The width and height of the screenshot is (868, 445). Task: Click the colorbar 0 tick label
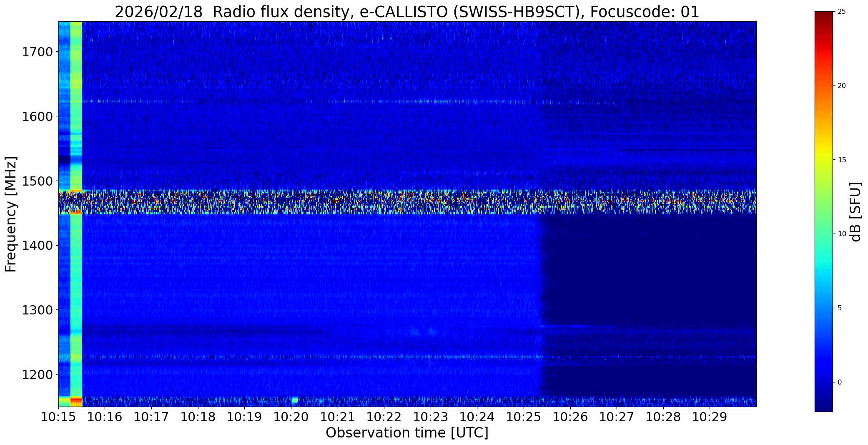click(840, 382)
